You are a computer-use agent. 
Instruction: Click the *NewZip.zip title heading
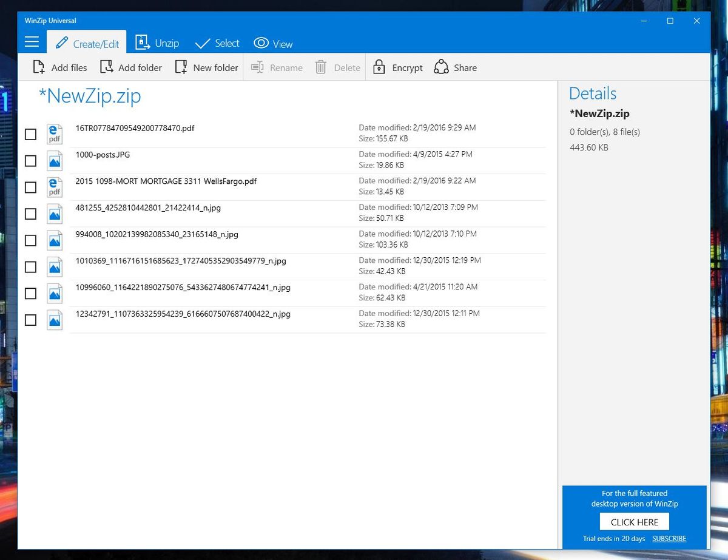click(x=90, y=96)
